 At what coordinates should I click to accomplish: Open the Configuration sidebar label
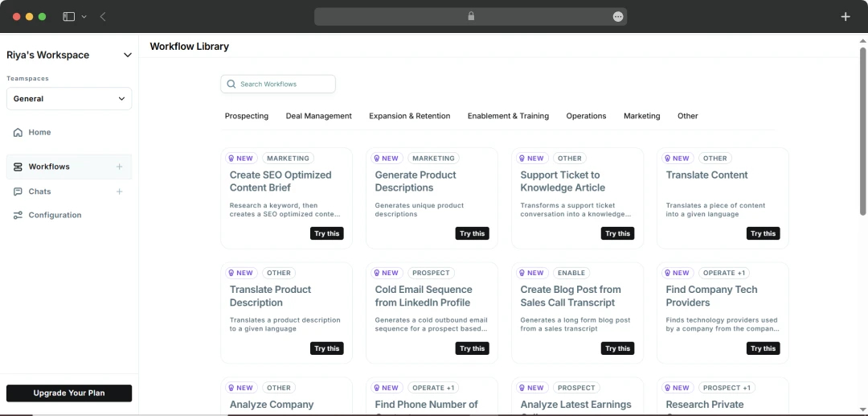55,216
